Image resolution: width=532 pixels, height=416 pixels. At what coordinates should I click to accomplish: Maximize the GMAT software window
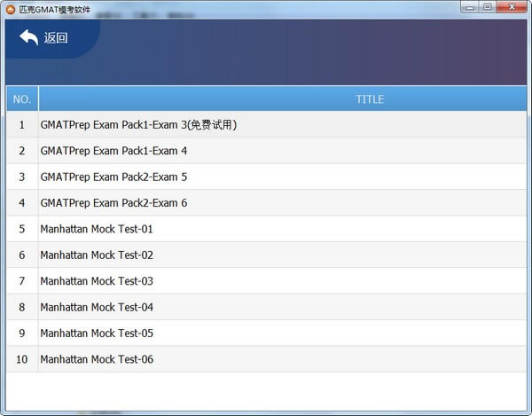pyautogui.click(x=488, y=7)
